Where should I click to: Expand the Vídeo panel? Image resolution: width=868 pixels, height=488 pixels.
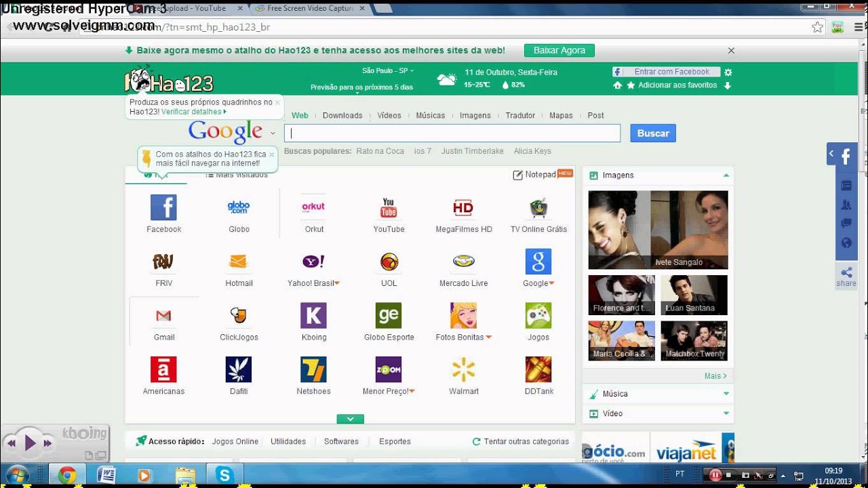click(726, 413)
